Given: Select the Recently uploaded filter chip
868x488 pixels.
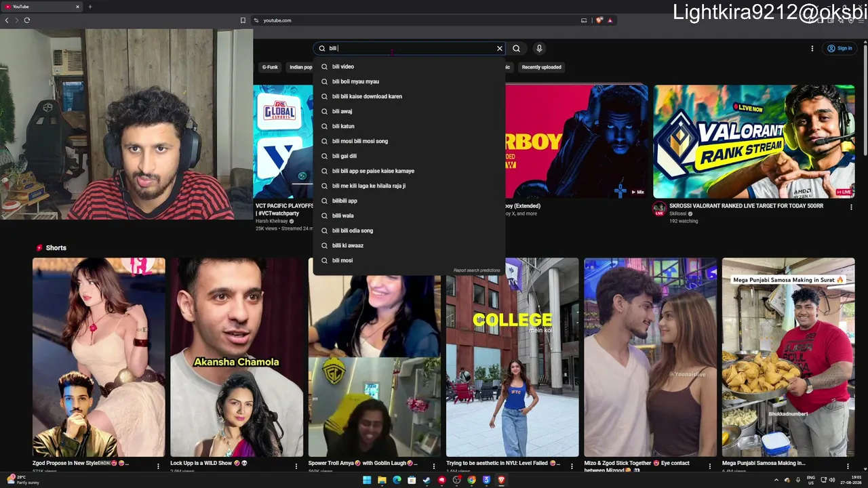Looking at the screenshot, I should pos(541,67).
